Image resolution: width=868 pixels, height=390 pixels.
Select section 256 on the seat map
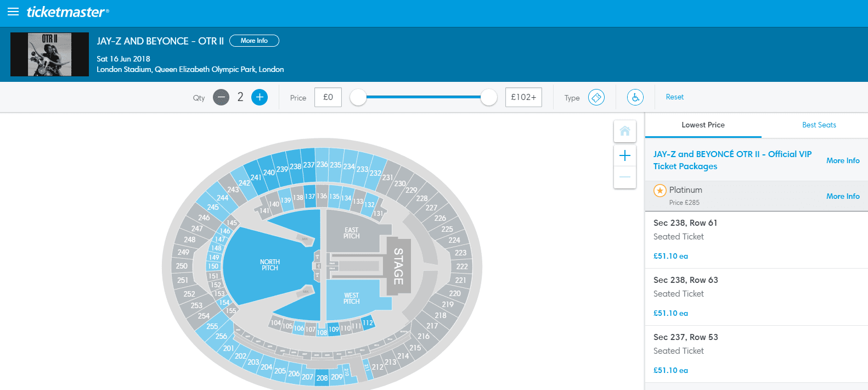pyautogui.click(x=221, y=336)
